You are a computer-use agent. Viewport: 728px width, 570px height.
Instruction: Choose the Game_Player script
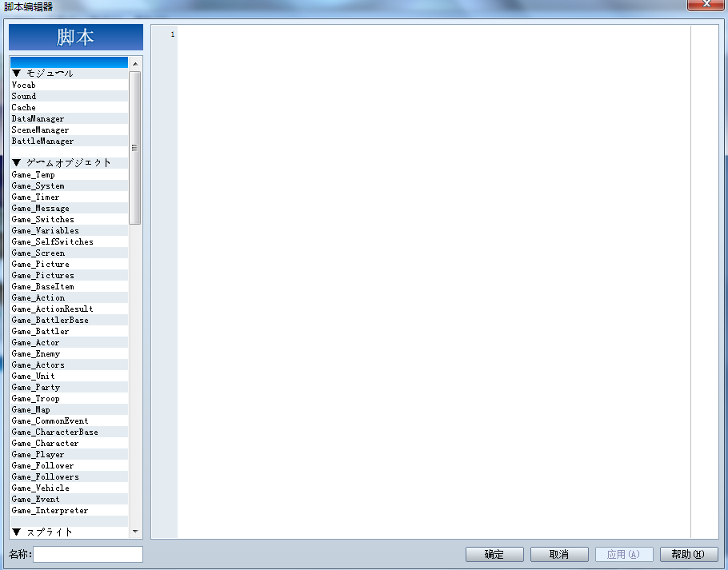click(38, 454)
